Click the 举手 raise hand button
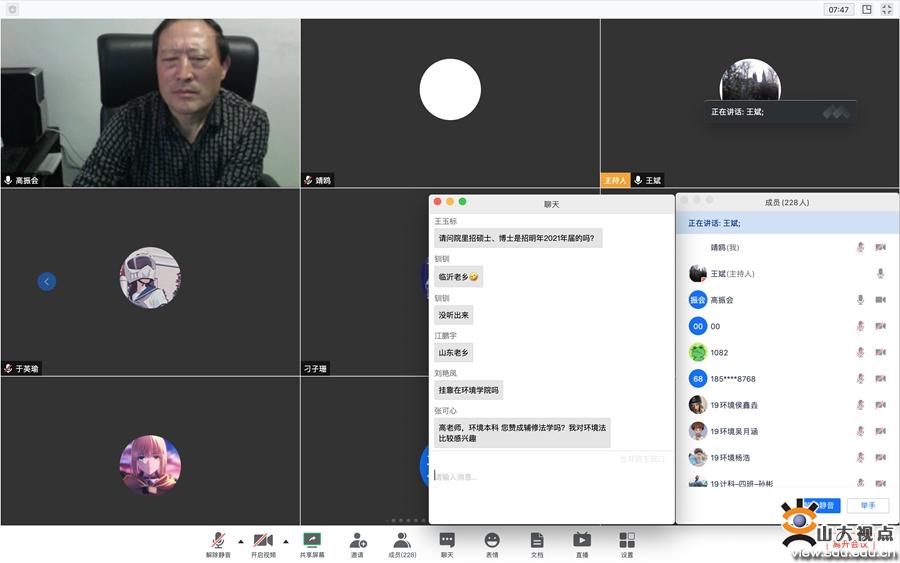900x563 pixels. coord(867,506)
